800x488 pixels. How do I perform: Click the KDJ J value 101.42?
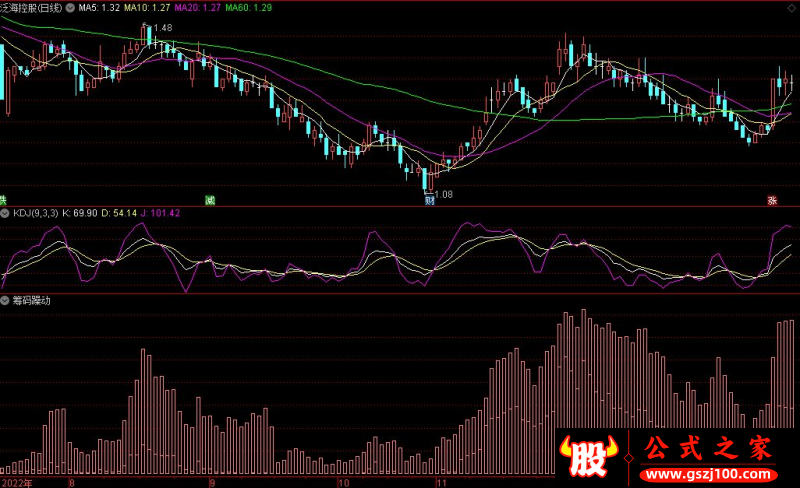coord(160,212)
